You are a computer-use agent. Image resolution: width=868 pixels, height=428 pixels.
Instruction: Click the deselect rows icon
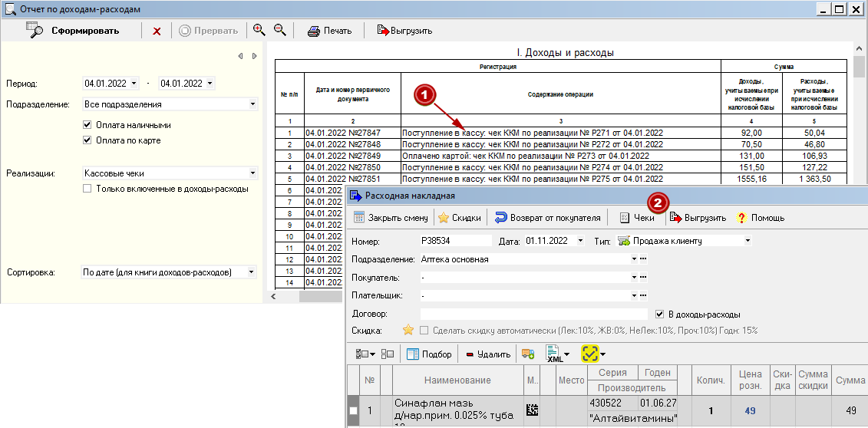[x=388, y=354]
